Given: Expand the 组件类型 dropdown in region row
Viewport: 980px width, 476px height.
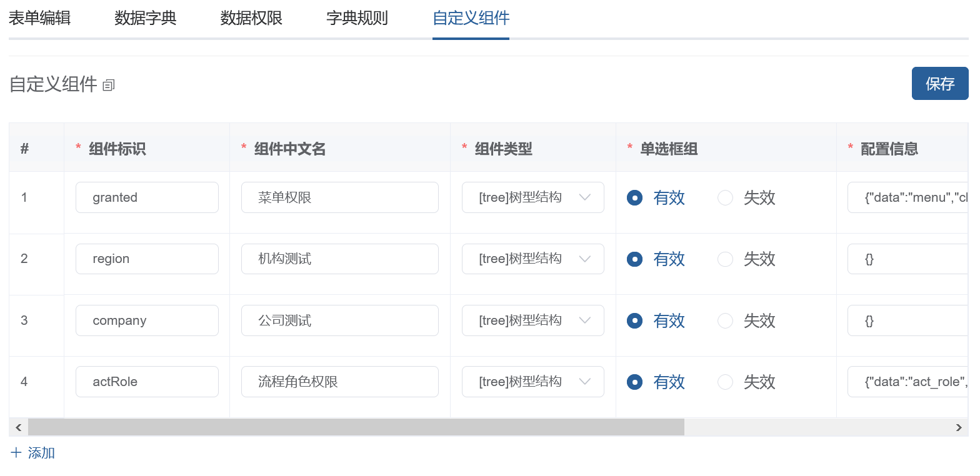Looking at the screenshot, I should 532,259.
